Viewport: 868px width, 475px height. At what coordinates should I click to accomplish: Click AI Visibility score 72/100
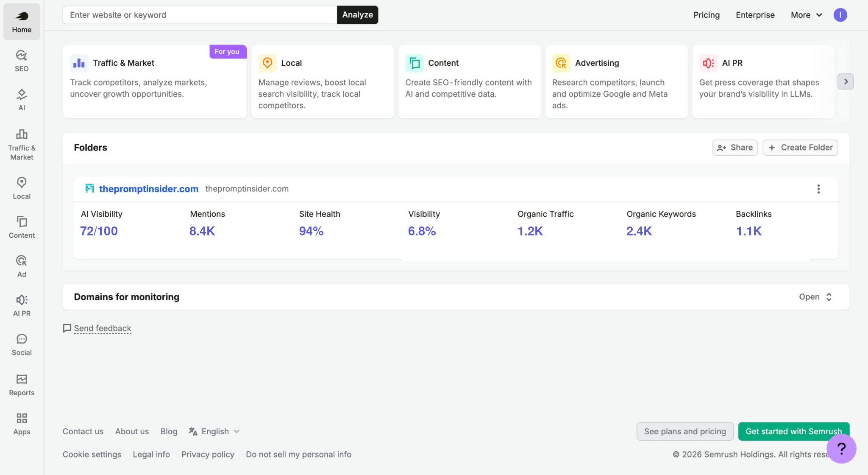[x=99, y=231]
